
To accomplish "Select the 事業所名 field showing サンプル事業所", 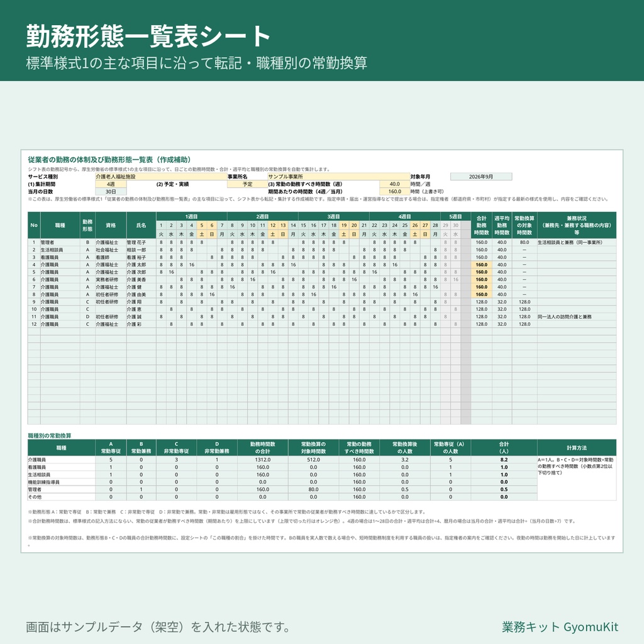I will pyautogui.click(x=338, y=177).
